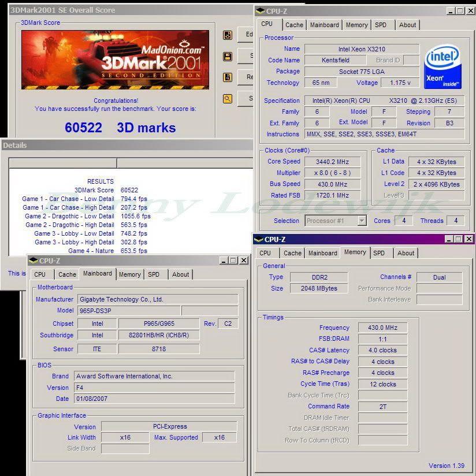476x476 pixels.
Task: Click the Revision value 'B3'
Action: 449,123
